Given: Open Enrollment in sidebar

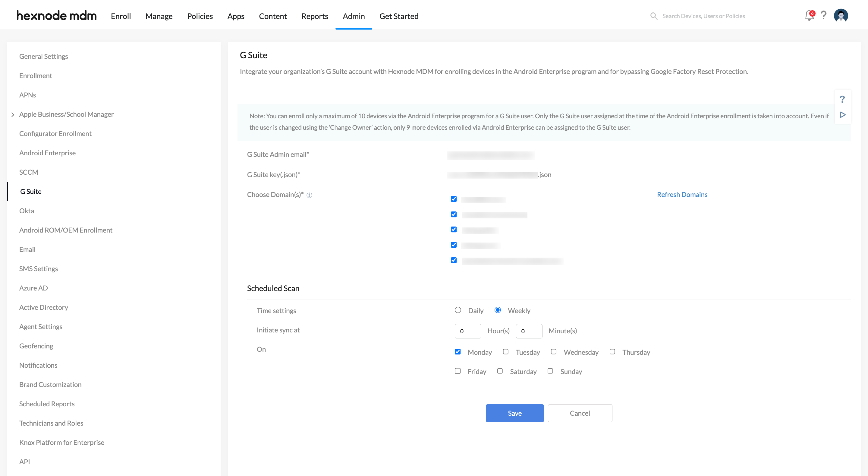Looking at the screenshot, I should click(x=35, y=76).
